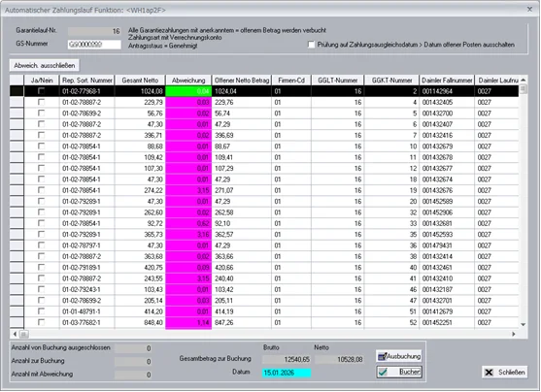Screen dimensions: 541x392
Task: Click the Schließen X button
Action: (x=504, y=373)
